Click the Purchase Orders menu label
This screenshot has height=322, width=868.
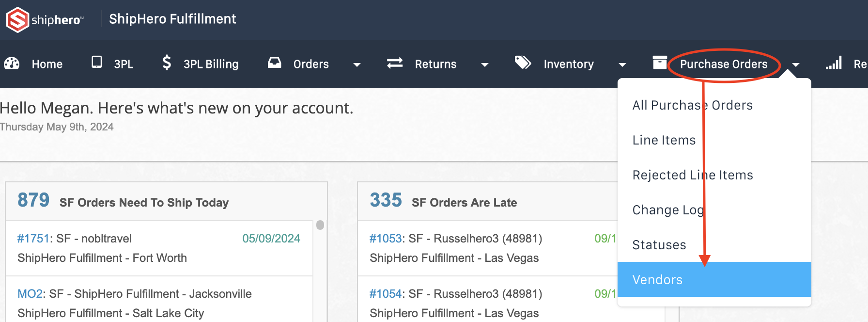724,64
